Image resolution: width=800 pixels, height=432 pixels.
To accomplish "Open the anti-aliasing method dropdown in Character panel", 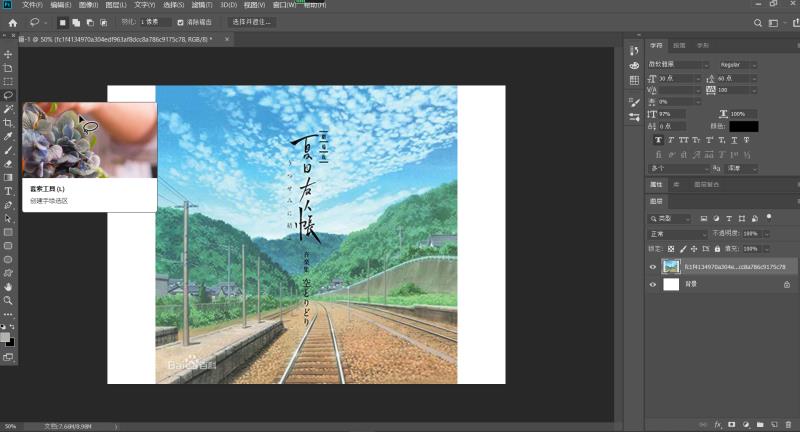I will [742, 168].
